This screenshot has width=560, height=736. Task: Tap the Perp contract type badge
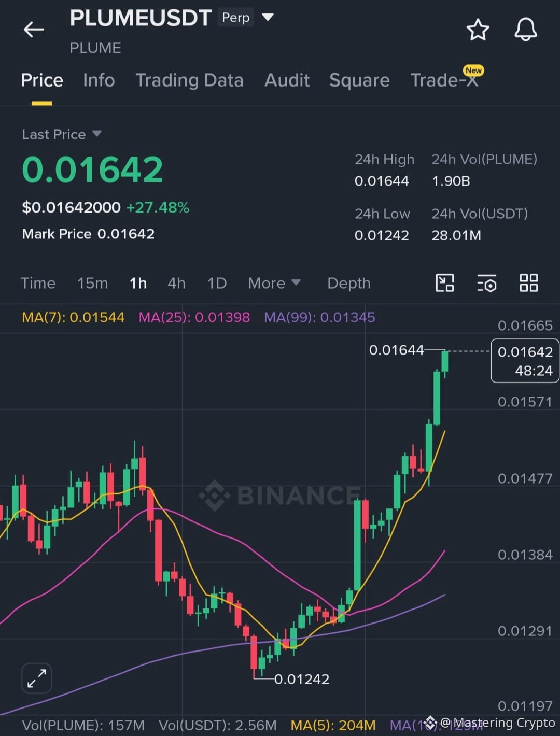coord(236,18)
